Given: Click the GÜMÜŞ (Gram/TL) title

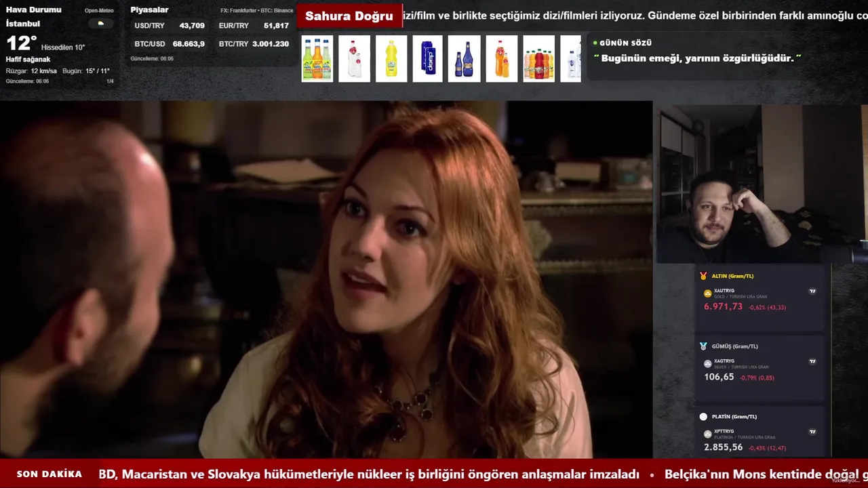Looking at the screenshot, I should coord(735,346).
